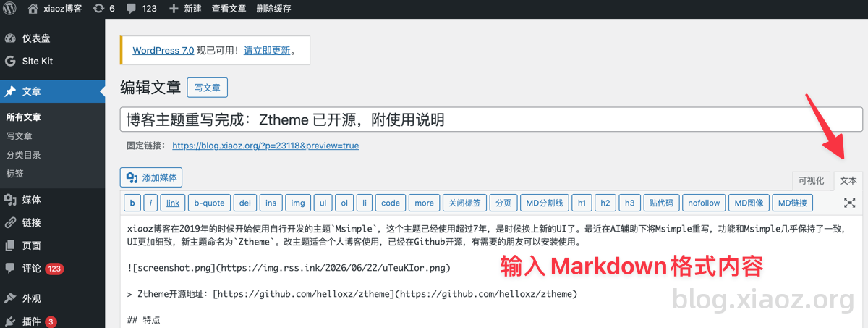Click into the post title field
Screen dimensions: 868x328
point(491,119)
